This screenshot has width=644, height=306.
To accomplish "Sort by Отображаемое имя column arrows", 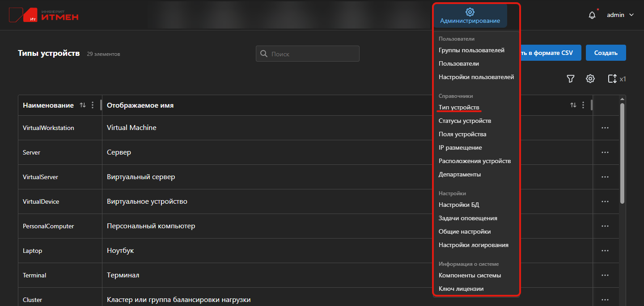I will (x=573, y=105).
